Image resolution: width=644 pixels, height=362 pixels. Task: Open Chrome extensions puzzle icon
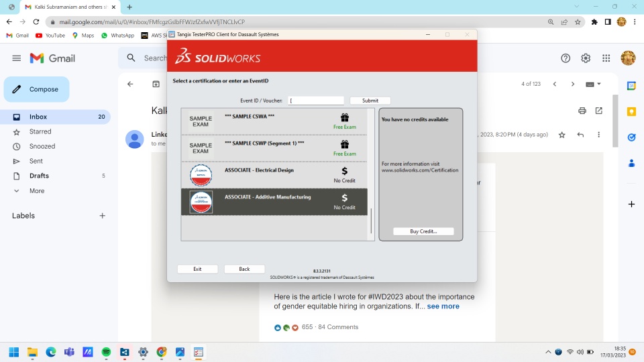(x=594, y=22)
